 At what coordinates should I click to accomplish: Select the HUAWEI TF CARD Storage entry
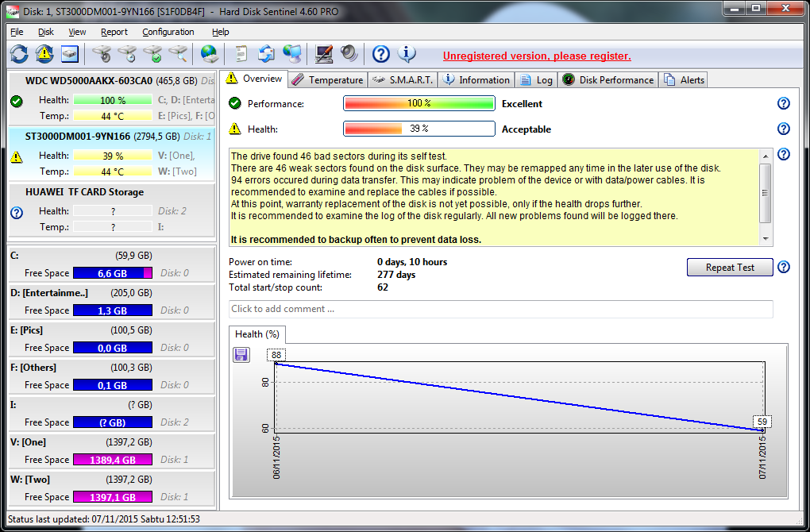[x=112, y=210]
